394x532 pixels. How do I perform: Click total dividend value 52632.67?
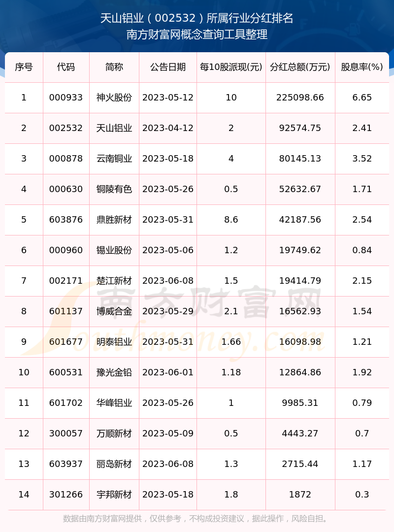[x=300, y=189]
